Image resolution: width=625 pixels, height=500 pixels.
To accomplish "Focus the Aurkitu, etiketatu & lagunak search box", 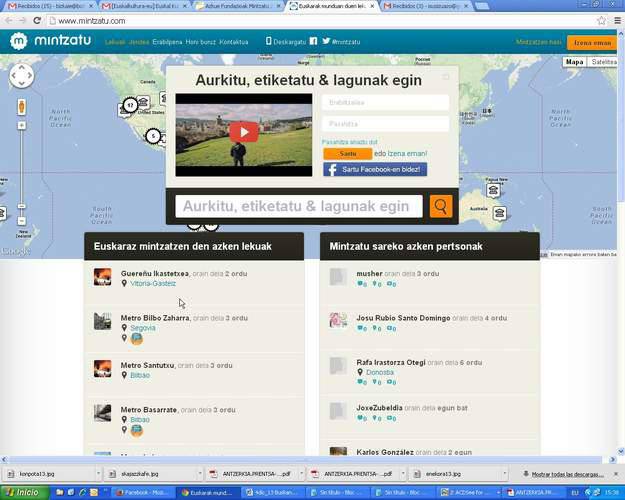I will pyautogui.click(x=299, y=206).
